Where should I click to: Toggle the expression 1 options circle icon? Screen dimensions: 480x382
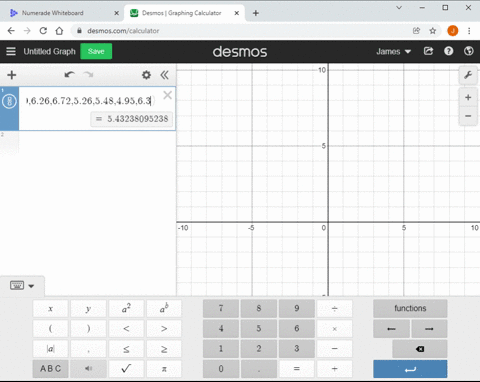click(9, 101)
